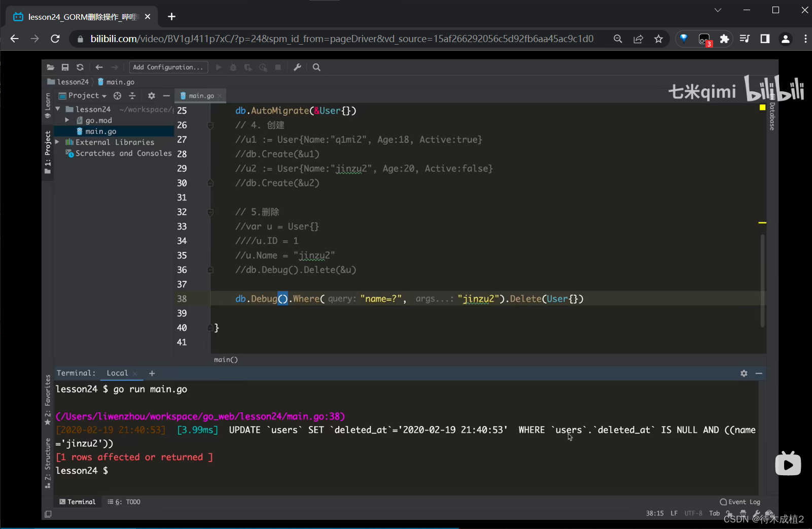Open the browser three-dot menu
This screenshot has width=812, height=529.
(805, 39)
